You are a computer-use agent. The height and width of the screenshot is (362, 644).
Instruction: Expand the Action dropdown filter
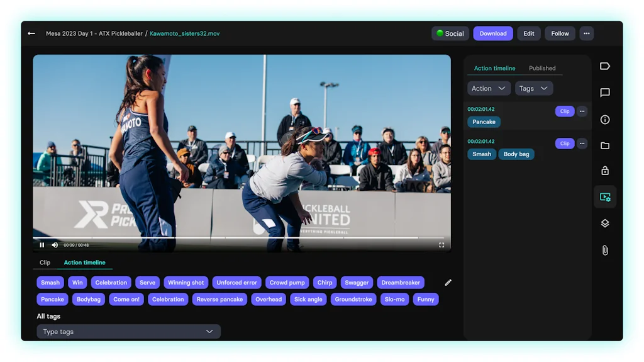489,89
